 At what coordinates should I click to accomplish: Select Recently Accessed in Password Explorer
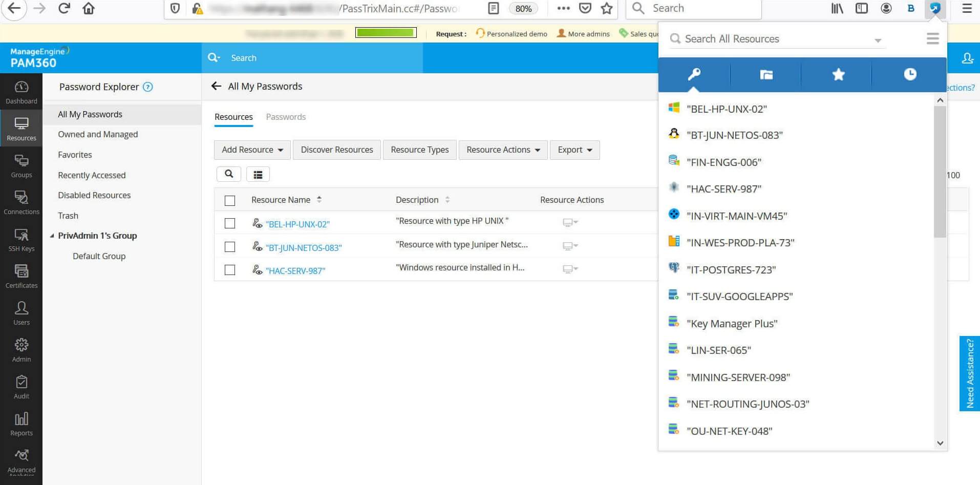(x=92, y=176)
